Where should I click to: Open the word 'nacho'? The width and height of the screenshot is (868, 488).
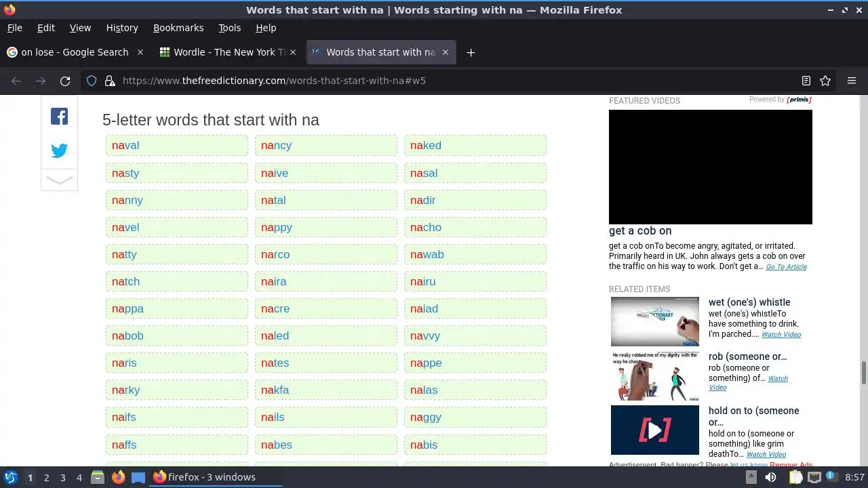point(425,227)
